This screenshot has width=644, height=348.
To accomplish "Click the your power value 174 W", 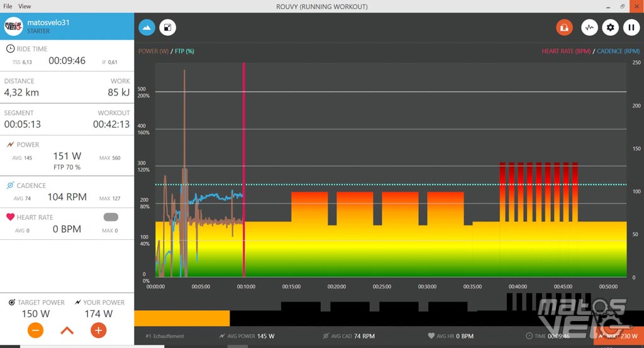I will tap(99, 314).
